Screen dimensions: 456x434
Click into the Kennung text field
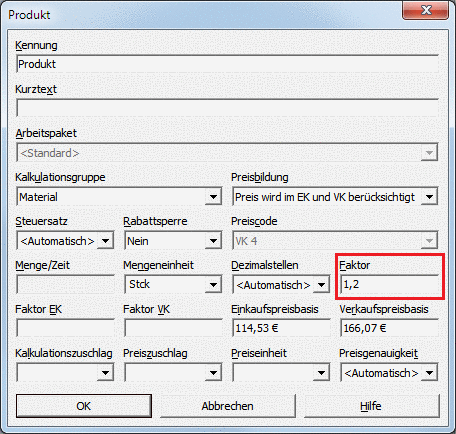(227, 64)
